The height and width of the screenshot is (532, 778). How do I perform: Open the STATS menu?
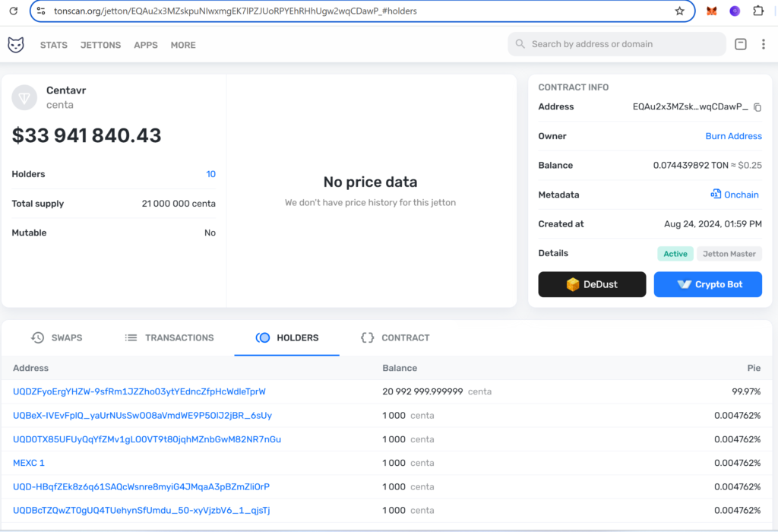[x=54, y=45]
